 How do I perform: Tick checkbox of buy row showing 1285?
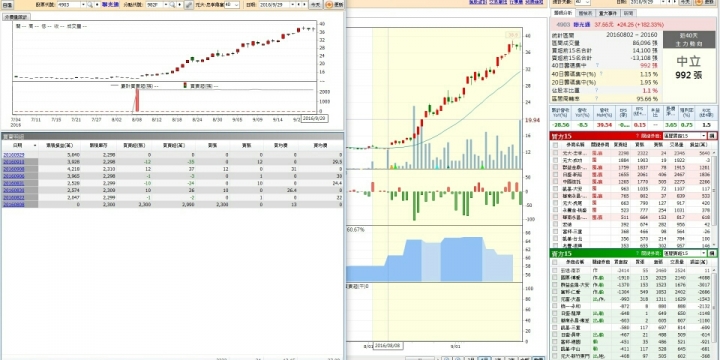(555, 182)
